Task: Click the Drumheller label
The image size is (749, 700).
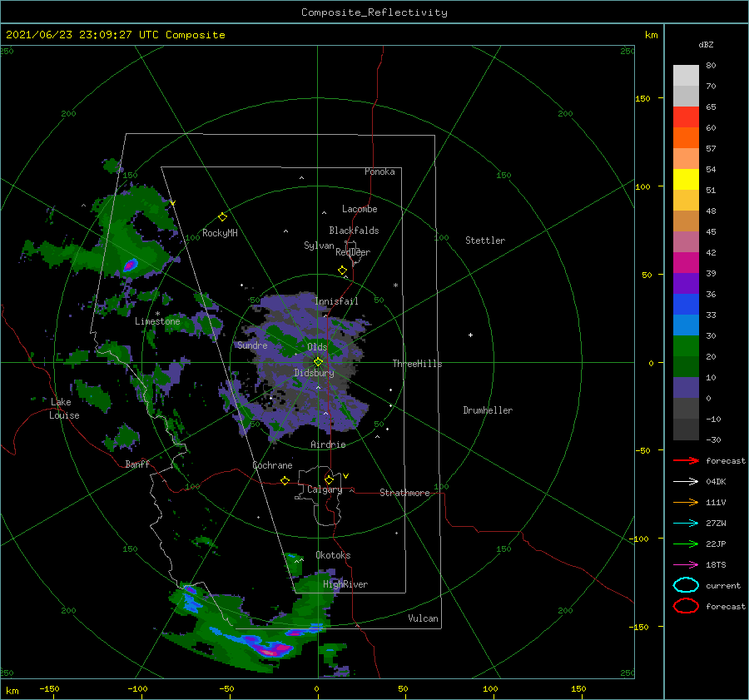Action: [488, 410]
